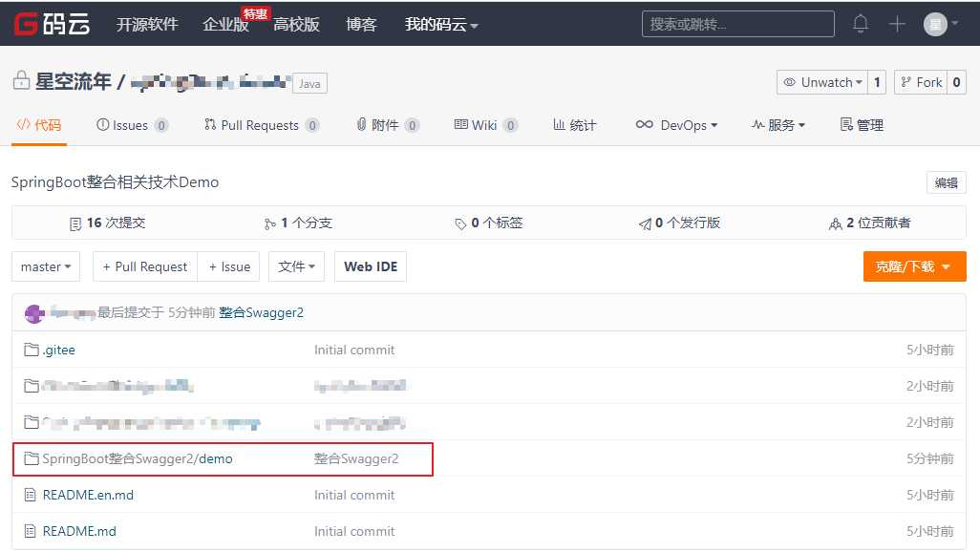Switch to the Wiki tab
The height and width of the screenshot is (553, 980).
(485, 125)
